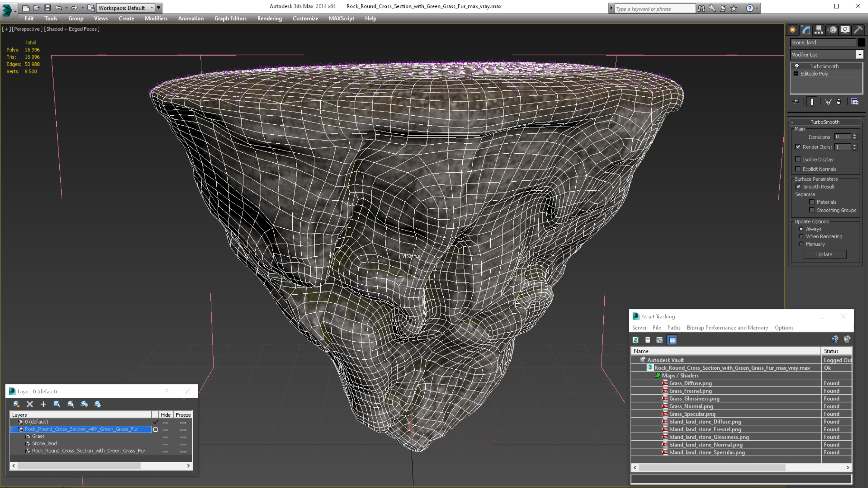Viewport: 868px width, 488px height.
Task: Open Bitmap Performance and Memory menu
Action: (x=727, y=328)
